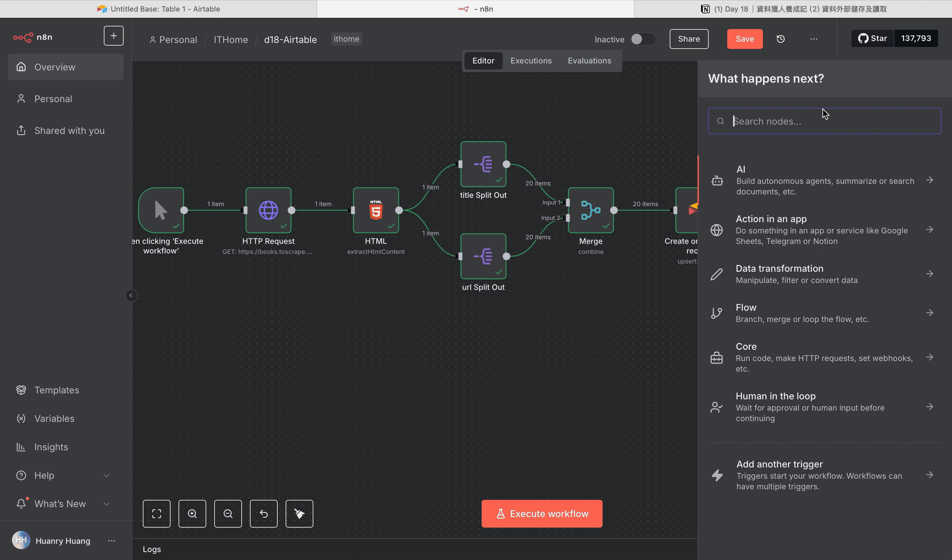Open Templates in the sidebar
The height and width of the screenshot is (560, 952).
pos(66,390)
